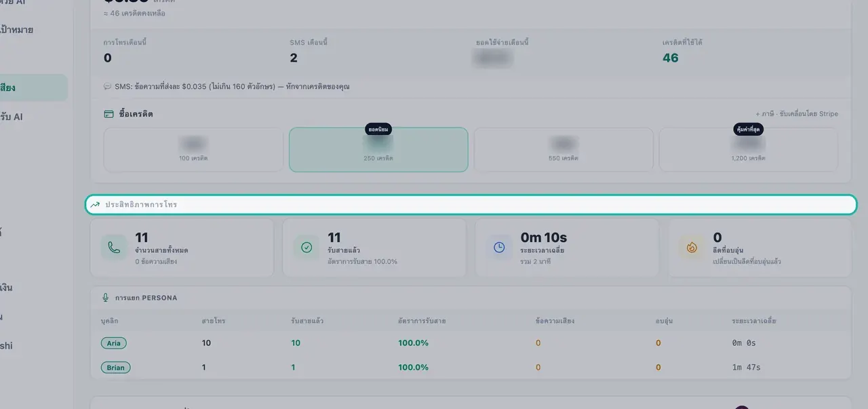Click the flame icon on the ลีดที่อบอุ่น card
Viewport: 868px width, 409px height.
click(x=692, y=248)
